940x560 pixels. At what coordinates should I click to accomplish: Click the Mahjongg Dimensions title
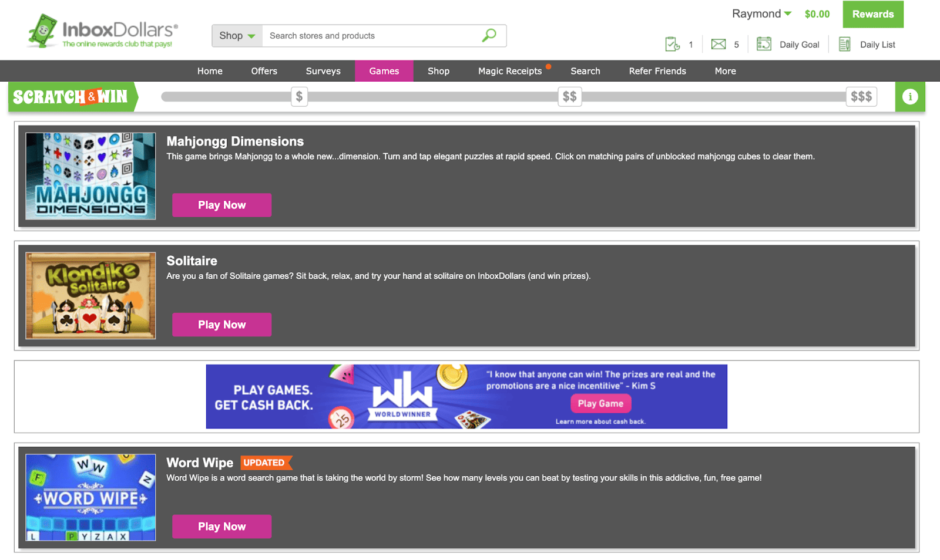coord(235,141)
